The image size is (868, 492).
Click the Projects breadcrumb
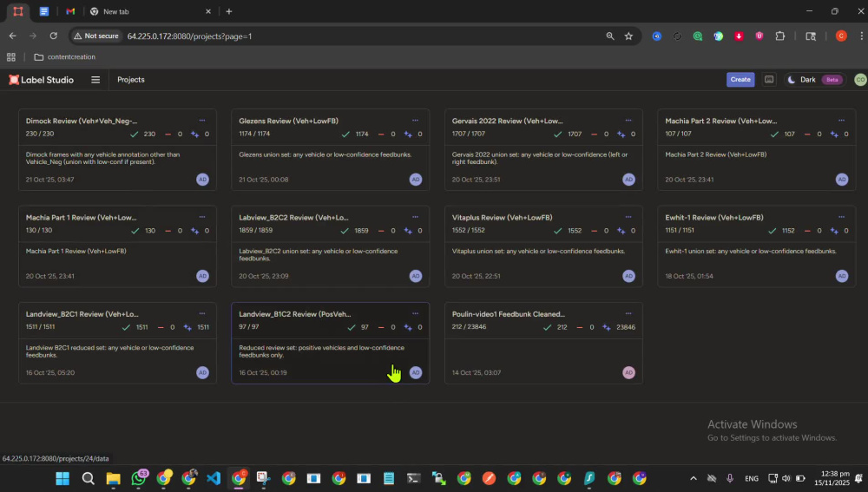click(131, 80)
